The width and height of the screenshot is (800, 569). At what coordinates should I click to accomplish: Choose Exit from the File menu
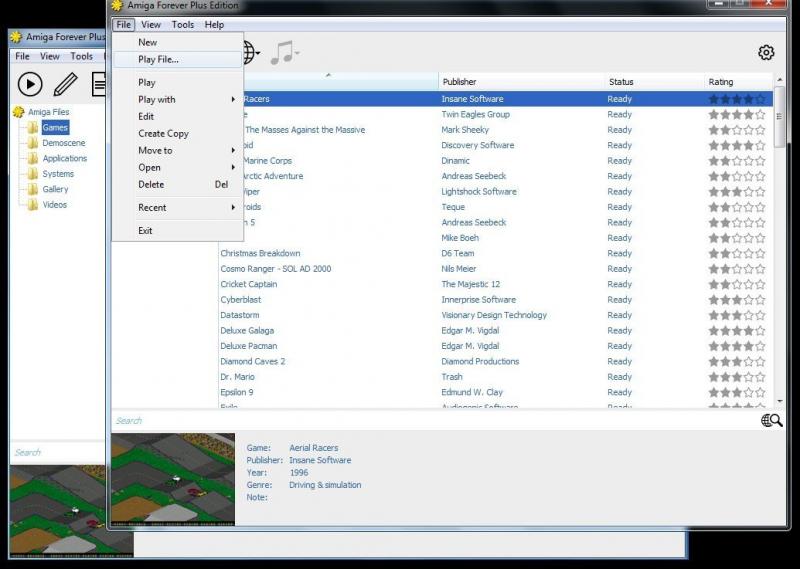(x=178, y=231)
